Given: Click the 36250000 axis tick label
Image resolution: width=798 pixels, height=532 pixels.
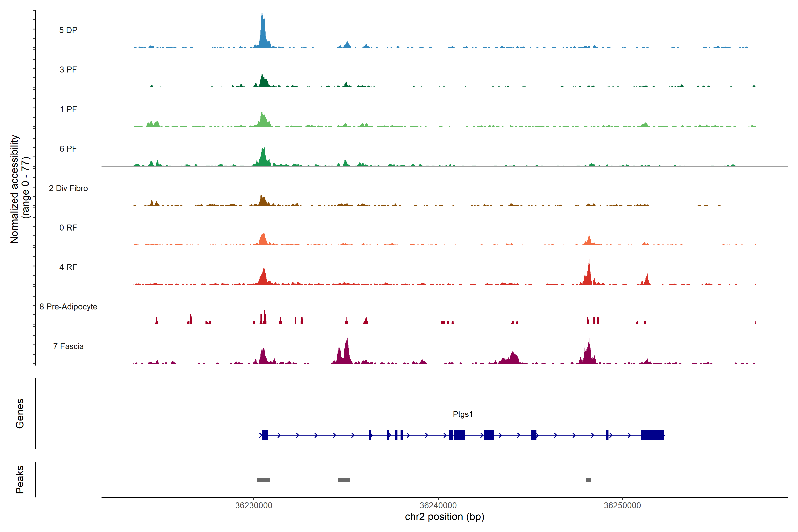Looking at the screenshot, I should click(622, 505).
